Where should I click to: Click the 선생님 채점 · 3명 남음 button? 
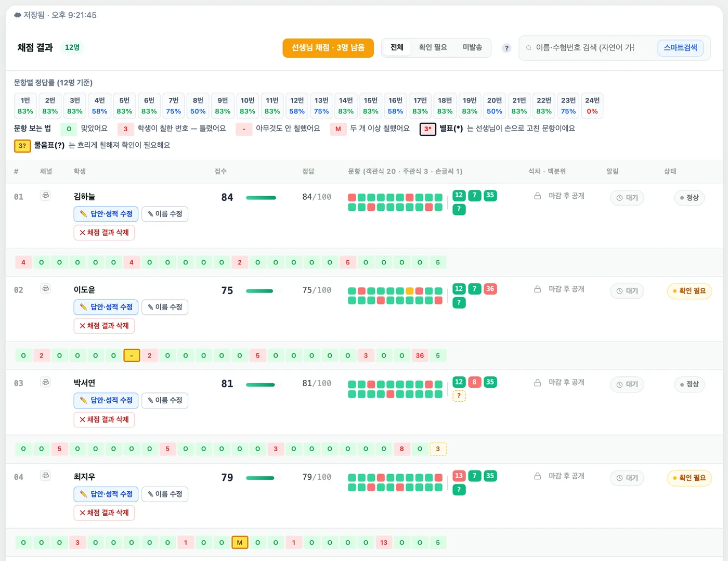(x=328, y=48)
